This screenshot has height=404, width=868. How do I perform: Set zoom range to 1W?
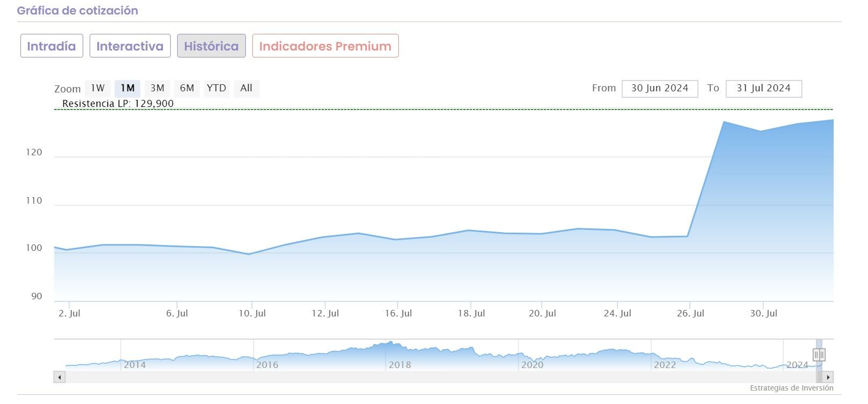(x=98, y=88)
